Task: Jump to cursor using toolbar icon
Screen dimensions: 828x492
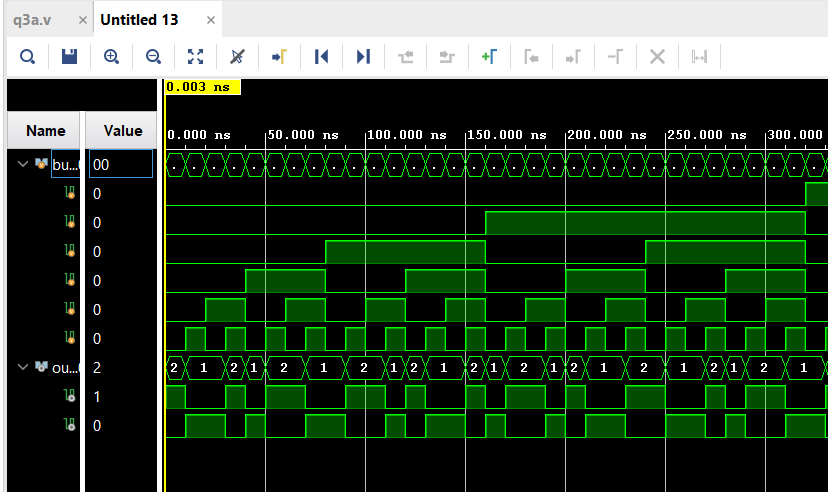Action: (x=279, y=57)
